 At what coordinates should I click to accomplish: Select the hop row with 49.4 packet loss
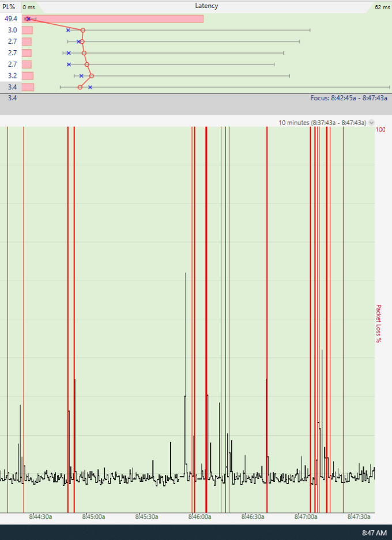[x=11, y=19]
